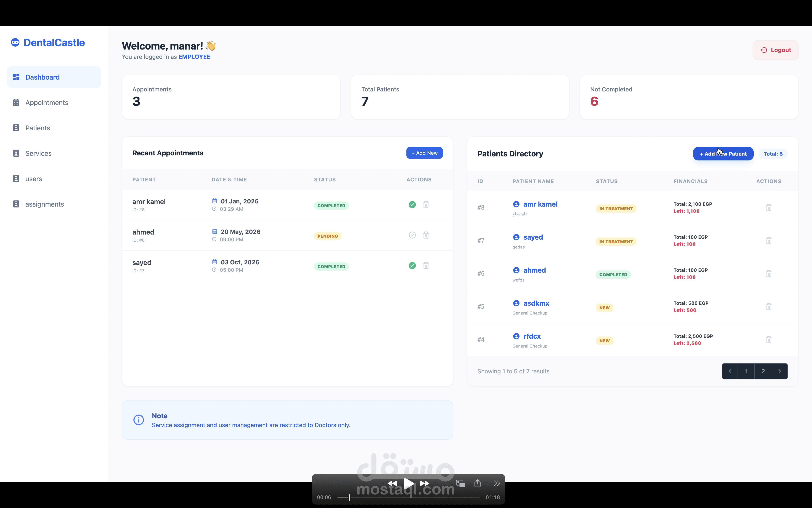Click the info icon in Note box
Screen dimensions: 812x508
coord(139,420)
